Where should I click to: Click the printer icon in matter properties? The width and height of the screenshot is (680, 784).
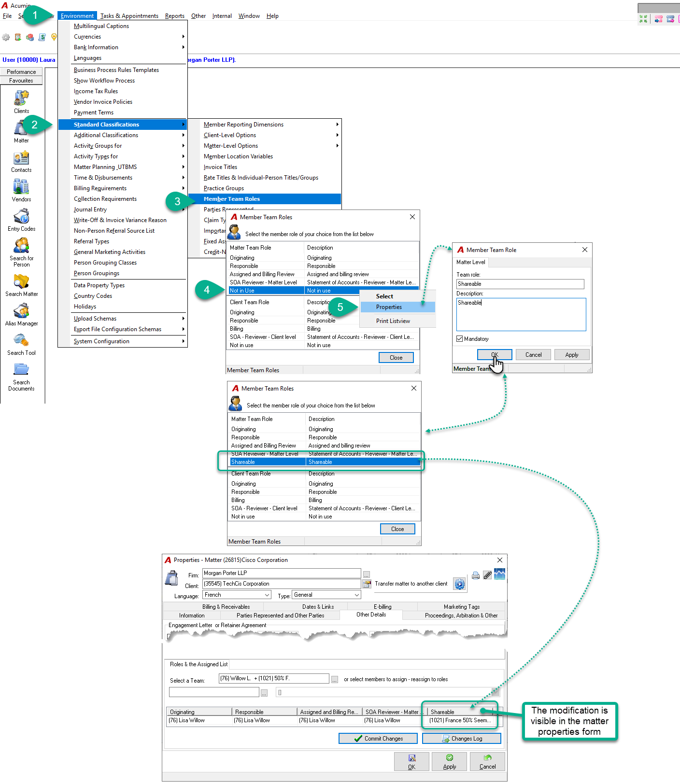pyautogui.click(x=476, y=575)
